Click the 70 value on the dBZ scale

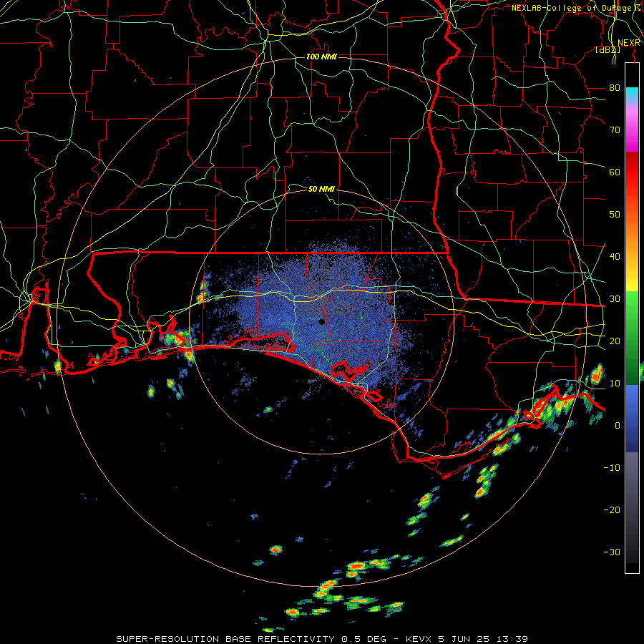click(615, 130)
